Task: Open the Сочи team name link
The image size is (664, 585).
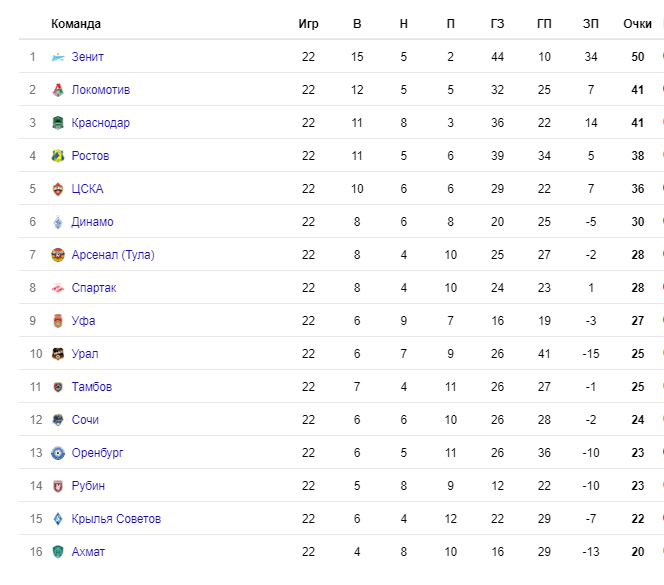Action: coord(85,420)
